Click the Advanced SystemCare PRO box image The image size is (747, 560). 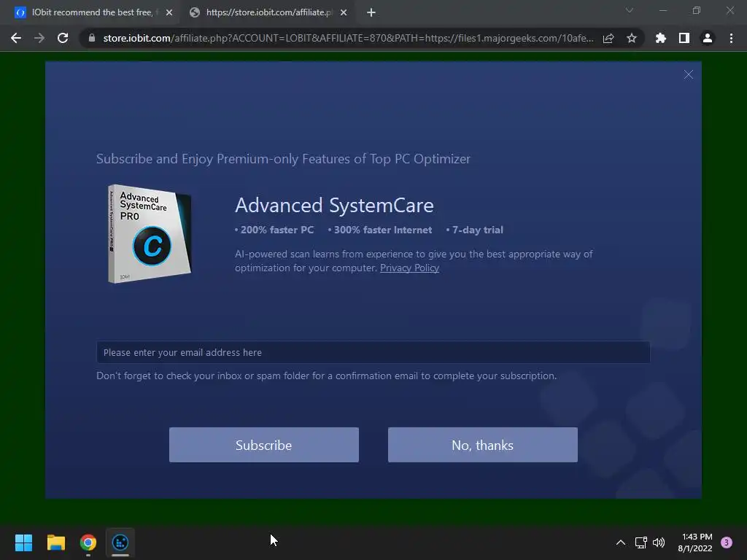149,233
